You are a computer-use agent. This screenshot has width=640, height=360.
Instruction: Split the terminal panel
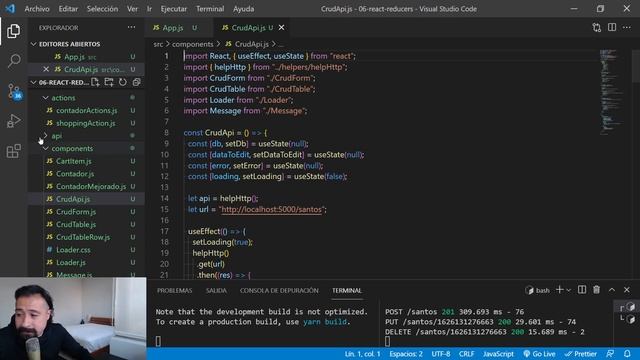point(582,290)
